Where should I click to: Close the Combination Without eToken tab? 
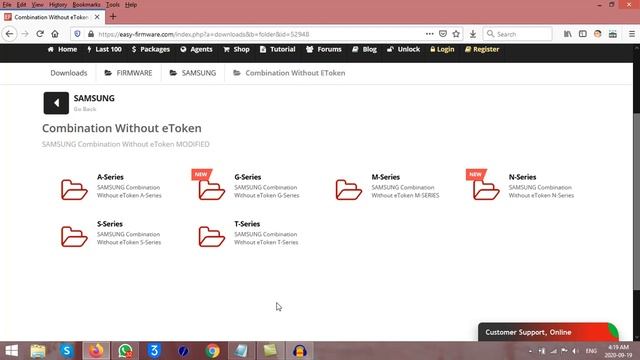(x=97, y=17)
